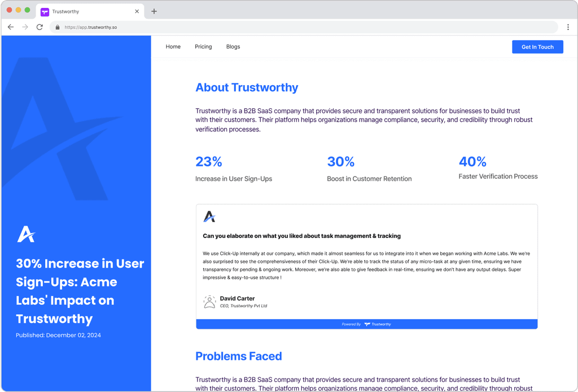
Task: Click the macOS yellow minimize button
Action: click(x=18, y=10)
